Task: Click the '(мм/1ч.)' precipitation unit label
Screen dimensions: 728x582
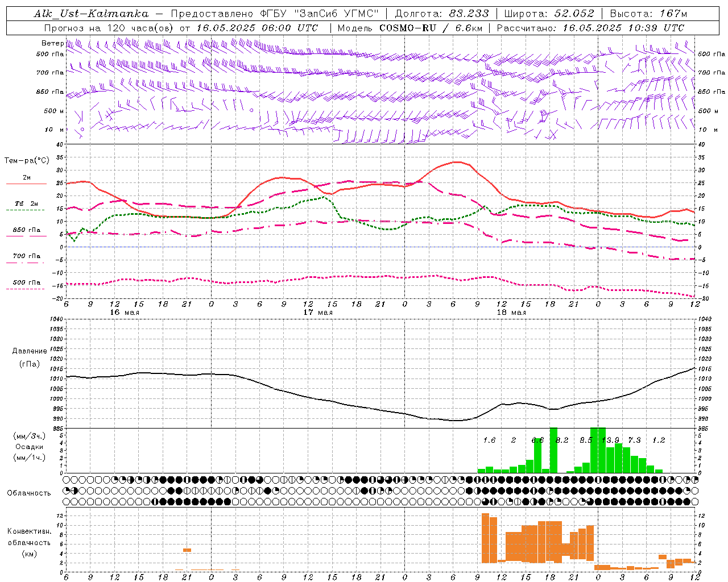Action: coord(30,458)
